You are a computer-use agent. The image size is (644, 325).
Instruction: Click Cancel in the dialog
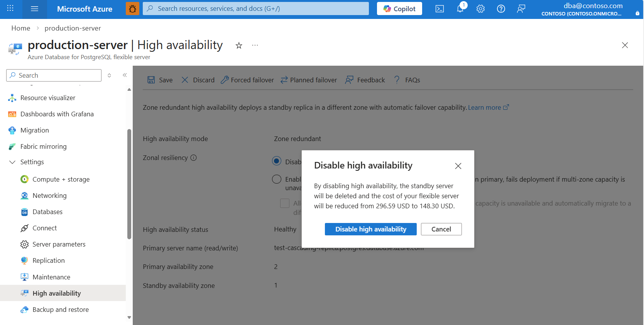point(441,229)
